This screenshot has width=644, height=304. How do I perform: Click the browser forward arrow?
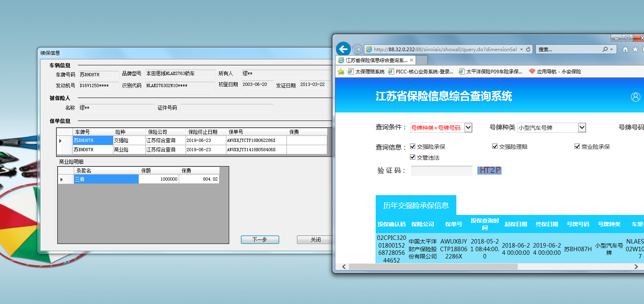pos(357,49)
